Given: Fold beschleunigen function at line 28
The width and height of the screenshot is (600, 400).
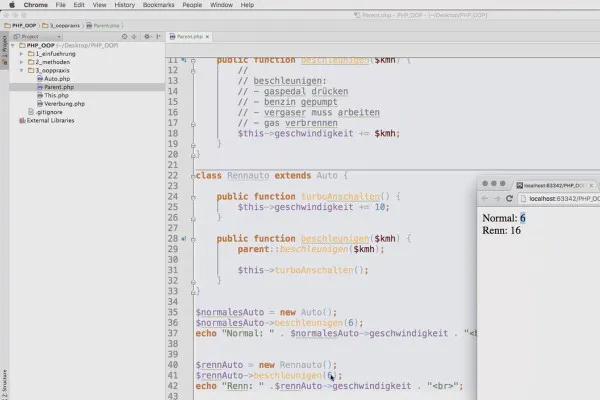Looking at the screenshot, I should tap(193, 240).
